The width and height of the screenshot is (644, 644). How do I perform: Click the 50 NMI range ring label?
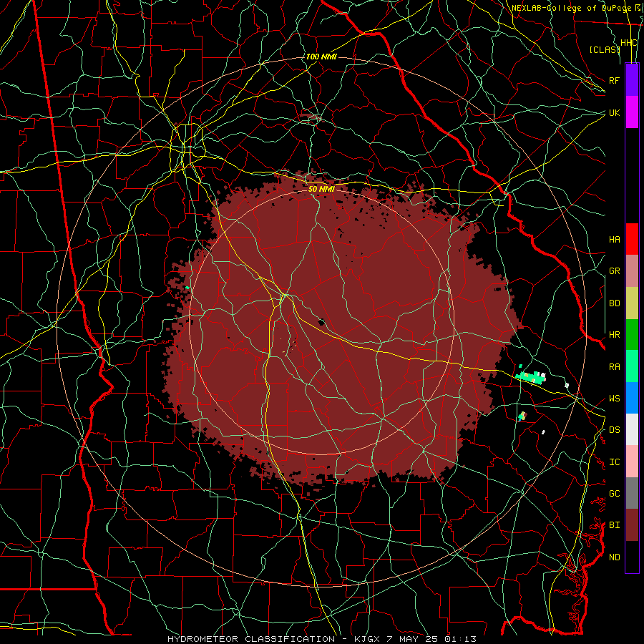pyautogui.click(x=321, y=189)
